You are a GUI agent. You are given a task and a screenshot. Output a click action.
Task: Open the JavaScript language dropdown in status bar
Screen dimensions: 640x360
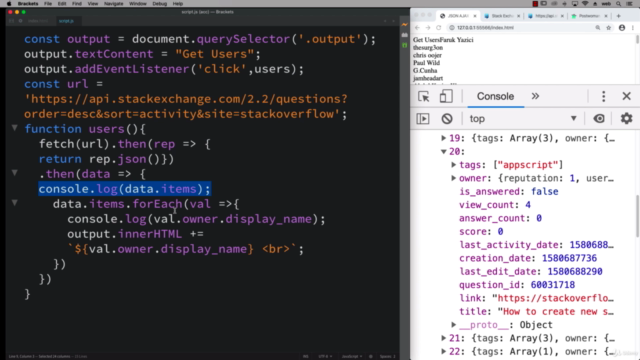(x=351, y=356)
